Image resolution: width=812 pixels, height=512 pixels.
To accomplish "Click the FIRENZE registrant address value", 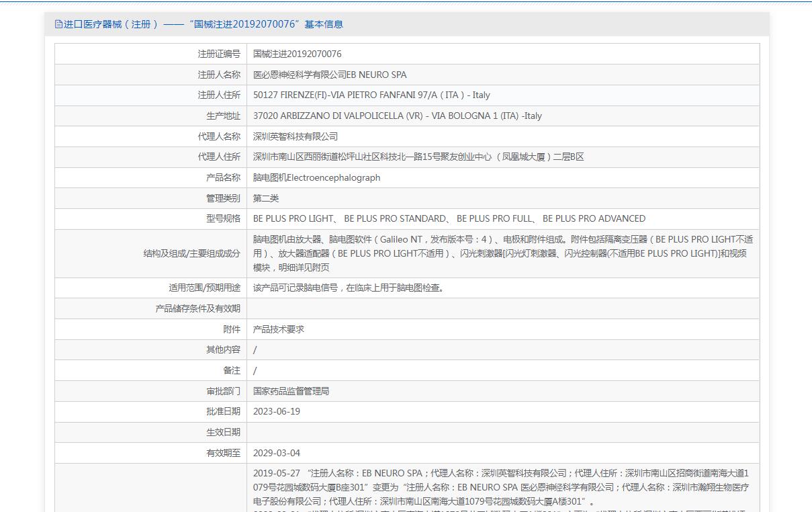I will 371,95.
